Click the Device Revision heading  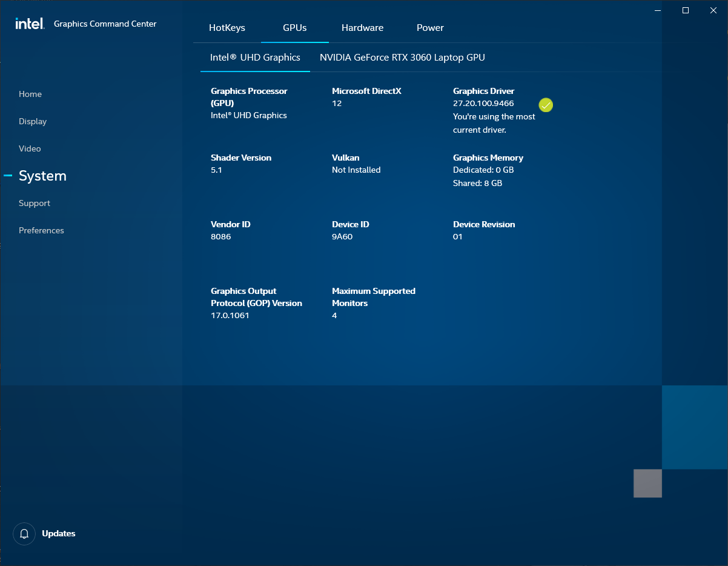[484, 224]
